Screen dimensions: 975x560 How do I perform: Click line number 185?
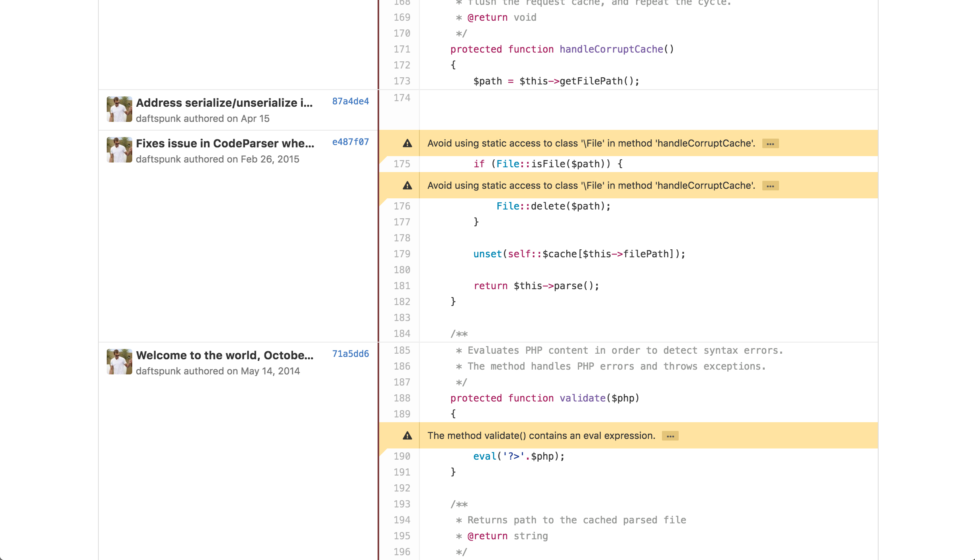click(x=402, y=350)
